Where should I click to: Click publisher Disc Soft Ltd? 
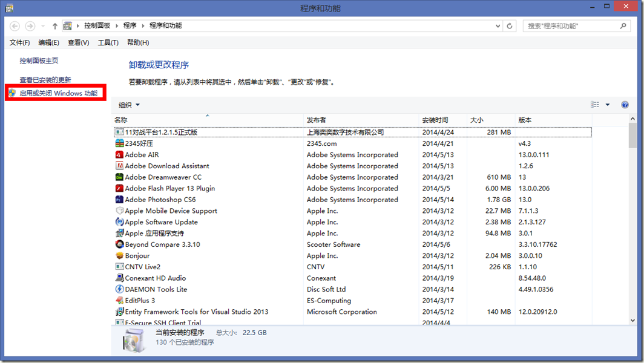[x=326, y=290]
